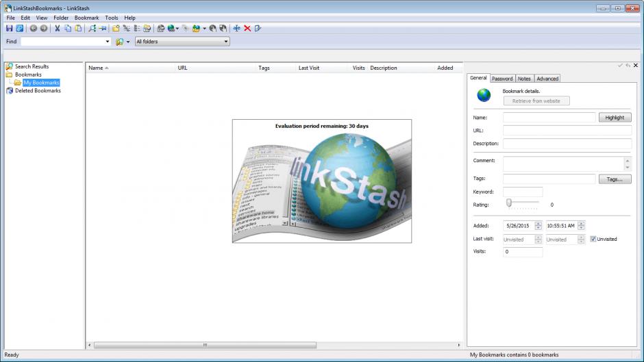Click the Forward navigation arrow icon

44,28
